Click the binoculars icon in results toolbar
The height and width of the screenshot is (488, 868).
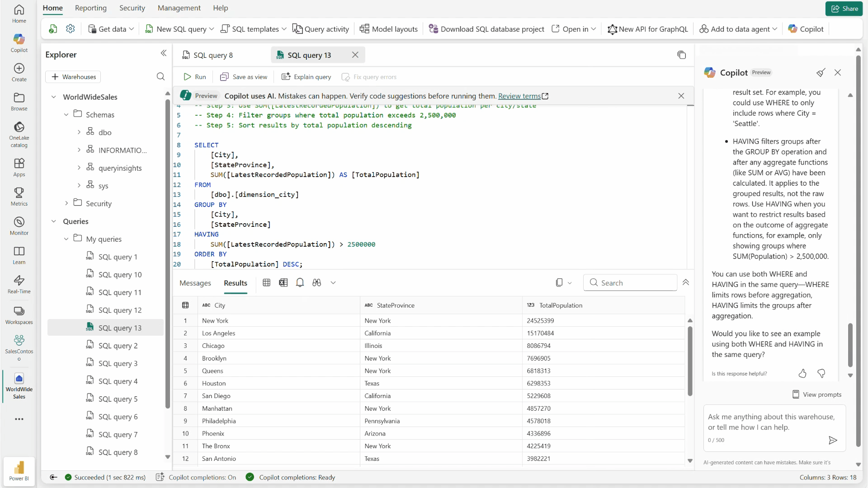click(x=316, y=283)
